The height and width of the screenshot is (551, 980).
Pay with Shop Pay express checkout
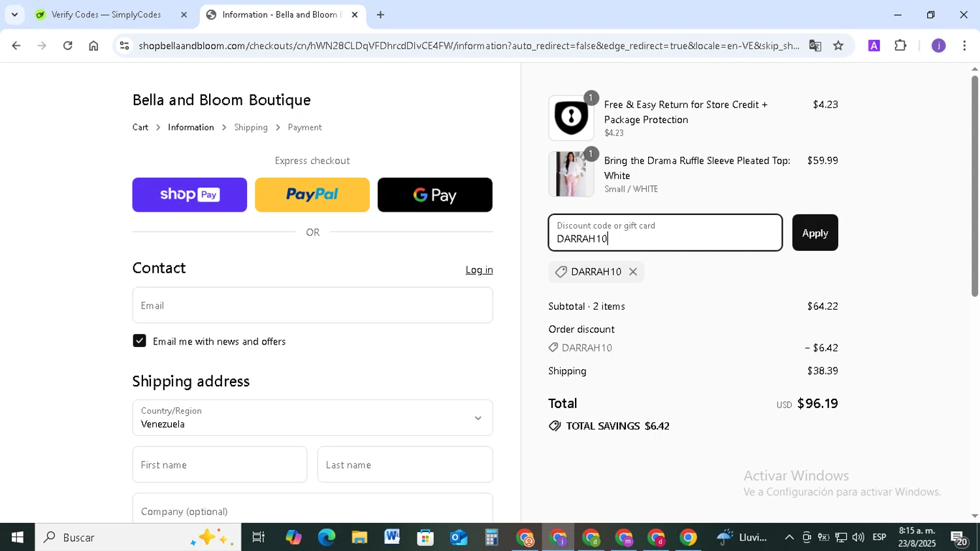189,195
